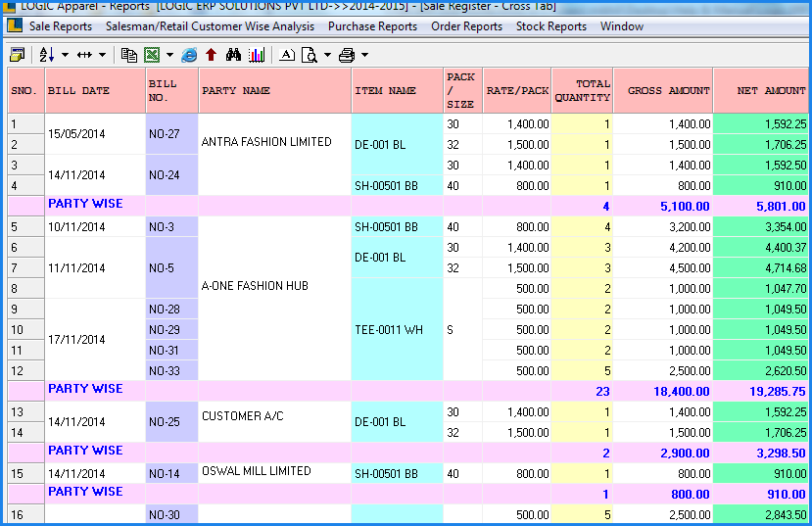Click the red up arrow icon
812x526 pixels.
click(x=211, y=54)
